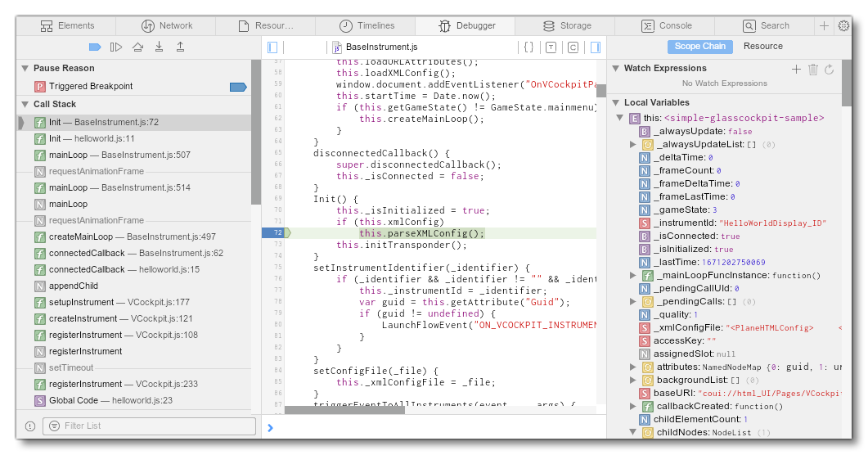The image size is (868, 455).
Task: Toggle all breakpoints button in debugger toolbar
Action: click(x=95, y=47)
